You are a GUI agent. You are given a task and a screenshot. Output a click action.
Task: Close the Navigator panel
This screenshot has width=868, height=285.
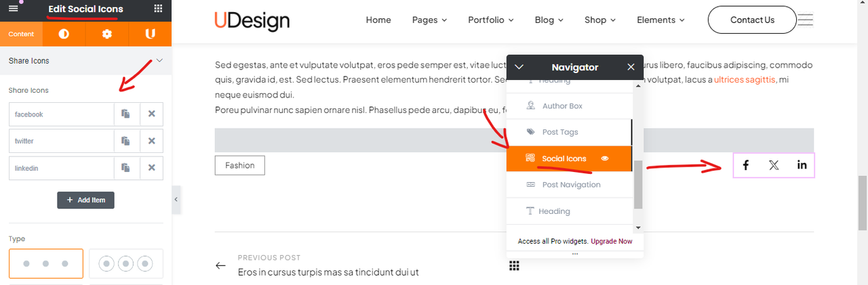(x=631, y=67)
